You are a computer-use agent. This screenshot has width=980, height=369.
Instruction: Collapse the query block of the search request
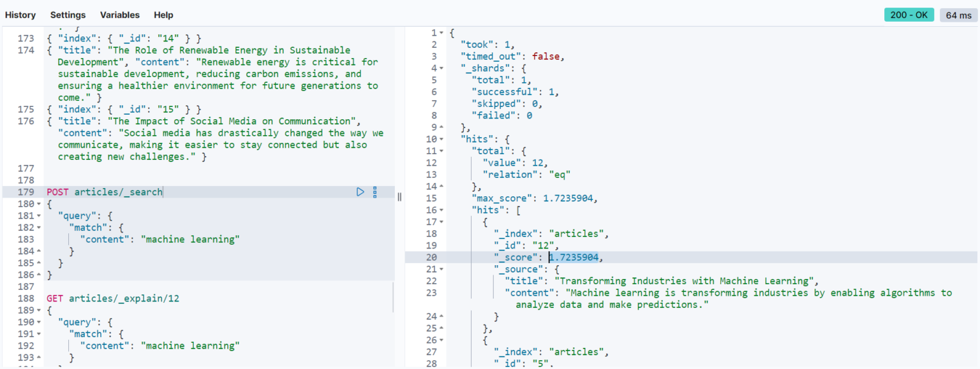click(37, 215)
